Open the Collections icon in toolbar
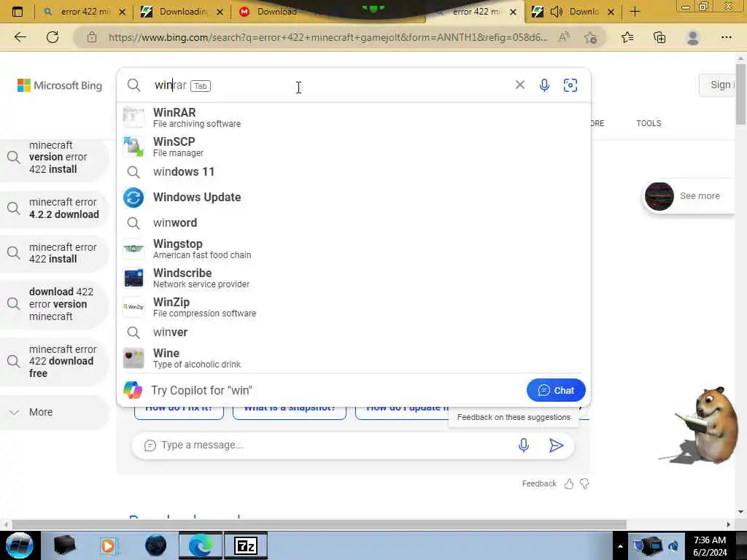This screenshot has height=560, width=747. 659,37
